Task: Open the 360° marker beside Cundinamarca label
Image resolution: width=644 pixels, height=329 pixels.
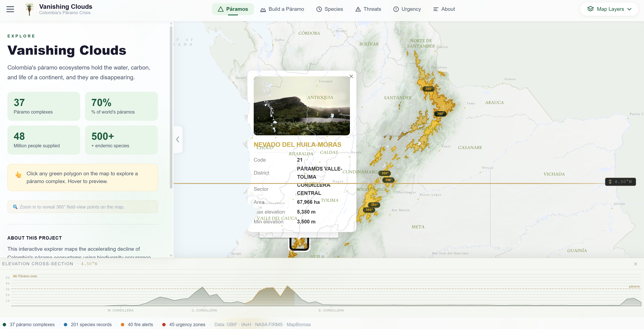Action: click(385, 173)
